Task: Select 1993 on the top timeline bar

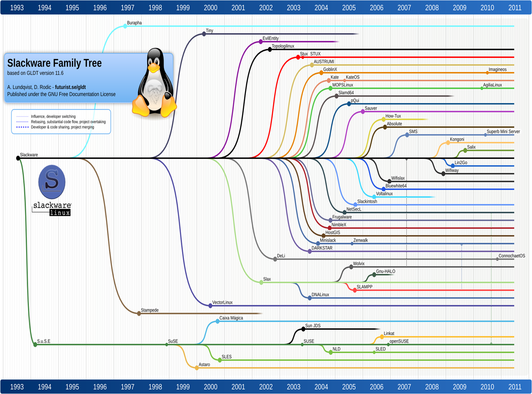Action: pos(17,7)
